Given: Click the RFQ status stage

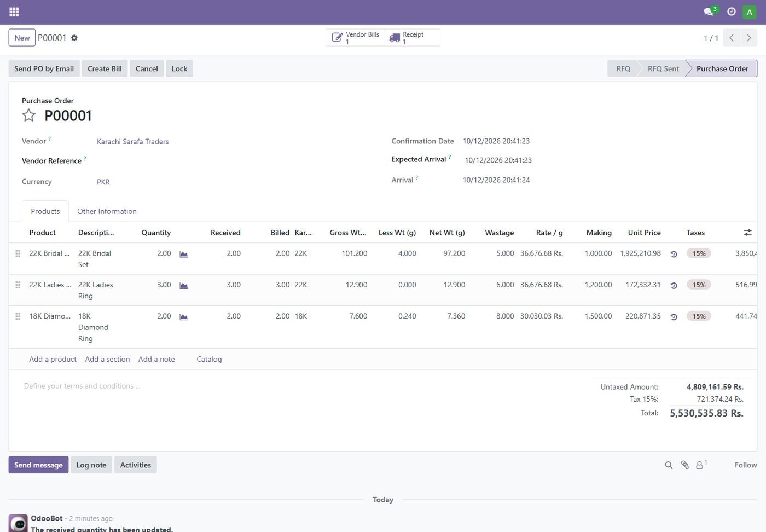Looking at the screenshot, I should pyautogui.click(x=623, y=68).
